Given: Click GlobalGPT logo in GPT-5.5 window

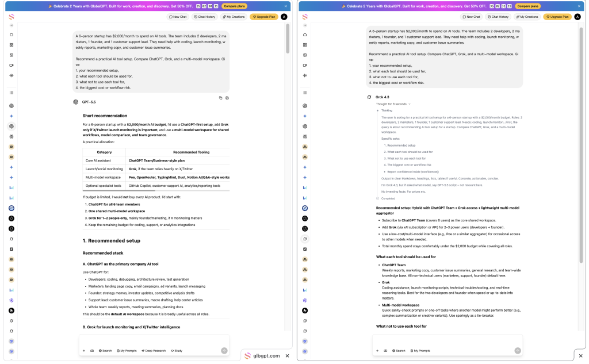Looking at the screenshot, I should pos(12,17).
